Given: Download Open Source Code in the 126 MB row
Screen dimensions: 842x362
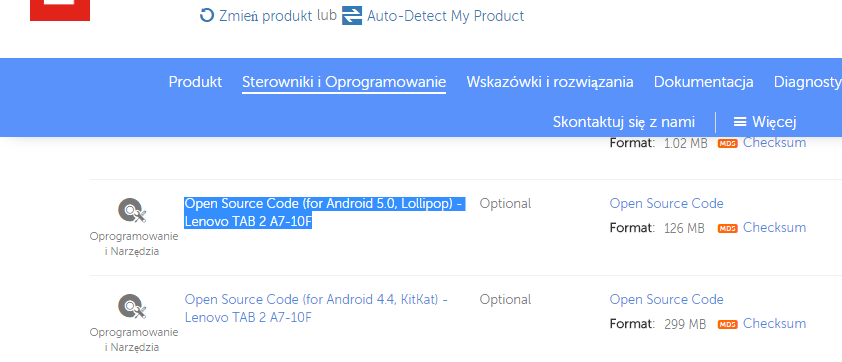Looking at the screenshot, I should click(666, 204).
